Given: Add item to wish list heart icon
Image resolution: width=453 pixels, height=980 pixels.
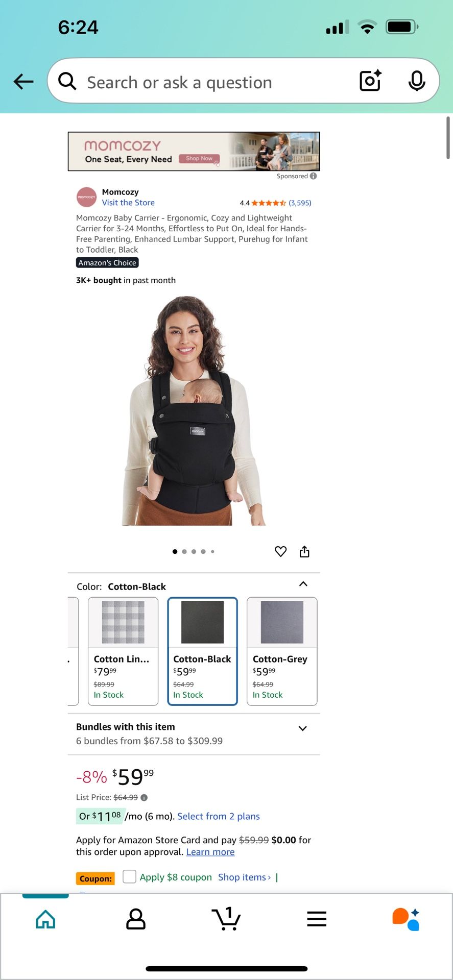Looking at the screenshot, I should click(x=281, y=551).
